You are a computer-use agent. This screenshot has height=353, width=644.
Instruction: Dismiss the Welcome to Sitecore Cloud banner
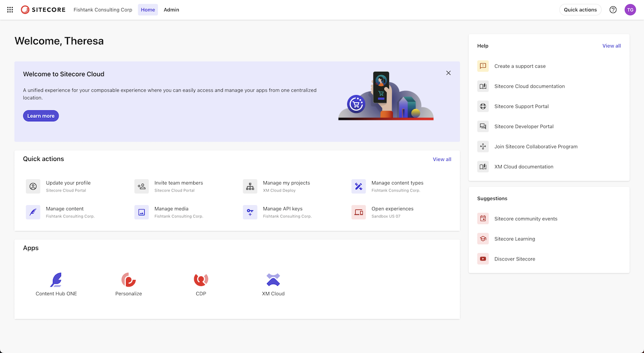pos(448,72)
